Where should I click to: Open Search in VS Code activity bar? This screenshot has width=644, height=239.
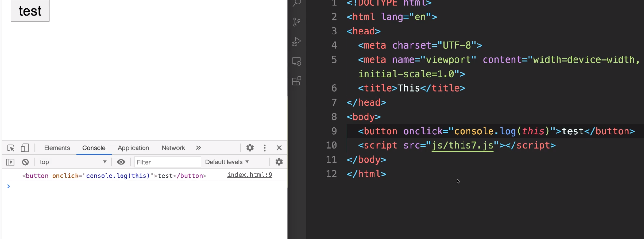point(297,3)
